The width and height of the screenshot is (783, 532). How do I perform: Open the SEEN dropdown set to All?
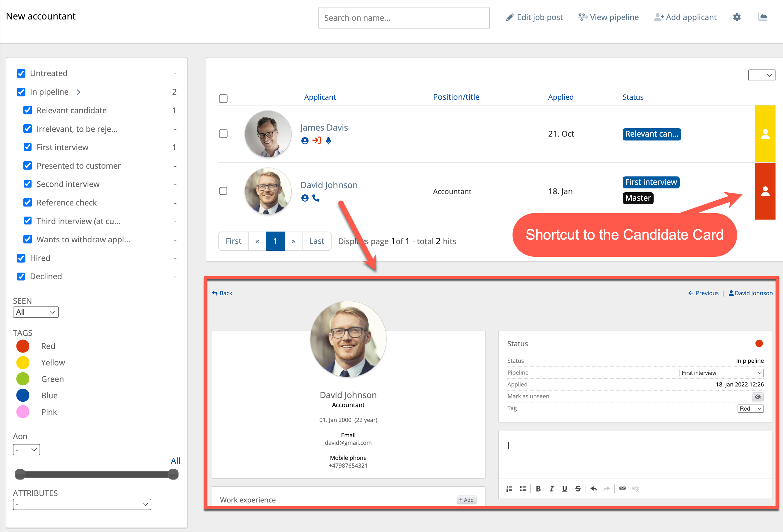coord(36,312)
